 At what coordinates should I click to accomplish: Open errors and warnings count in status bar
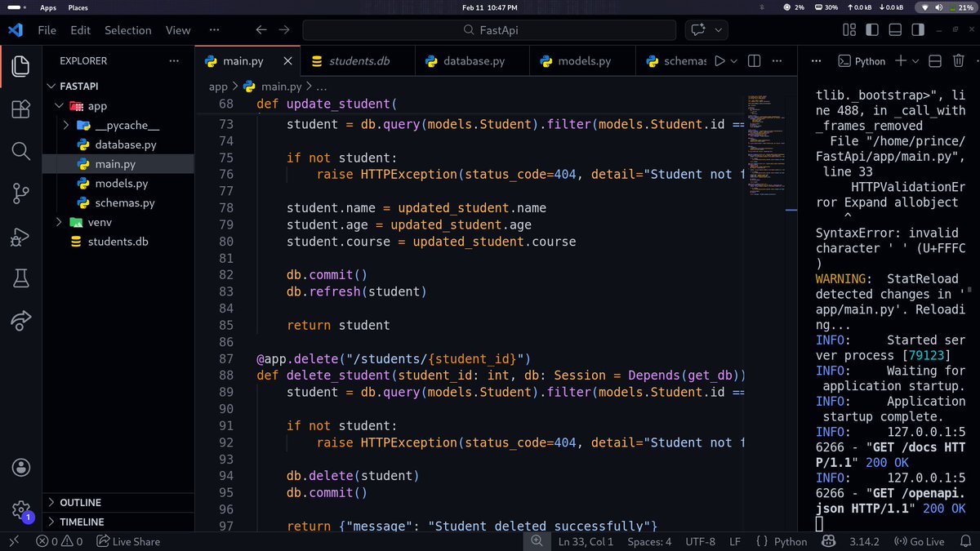click(x=59, y=541)
